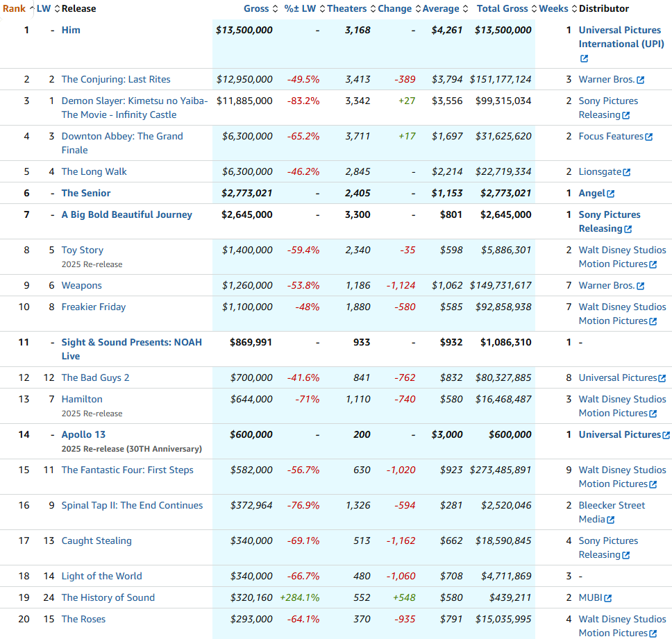Open the Toy Story release link
The height and width of the screenshot is (639, 672).
click(83, 250)
